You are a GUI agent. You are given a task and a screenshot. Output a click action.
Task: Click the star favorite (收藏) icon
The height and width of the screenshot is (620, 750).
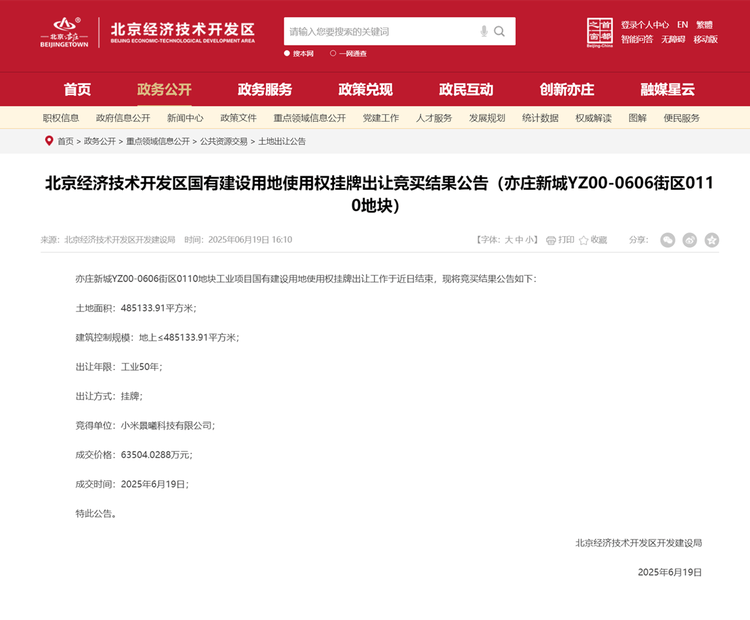pyautogui.click(x=583, y=240)
